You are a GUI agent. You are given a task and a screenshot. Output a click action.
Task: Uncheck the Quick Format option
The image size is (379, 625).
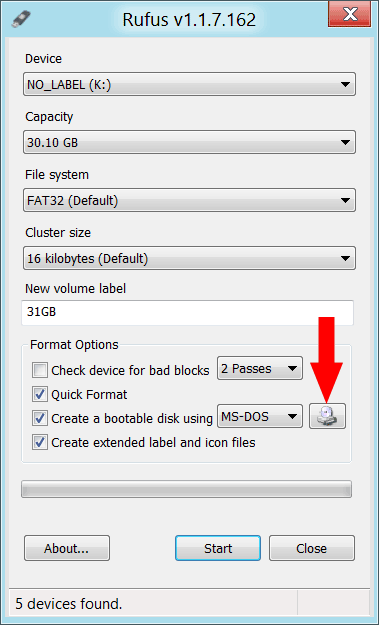point(40,394)
